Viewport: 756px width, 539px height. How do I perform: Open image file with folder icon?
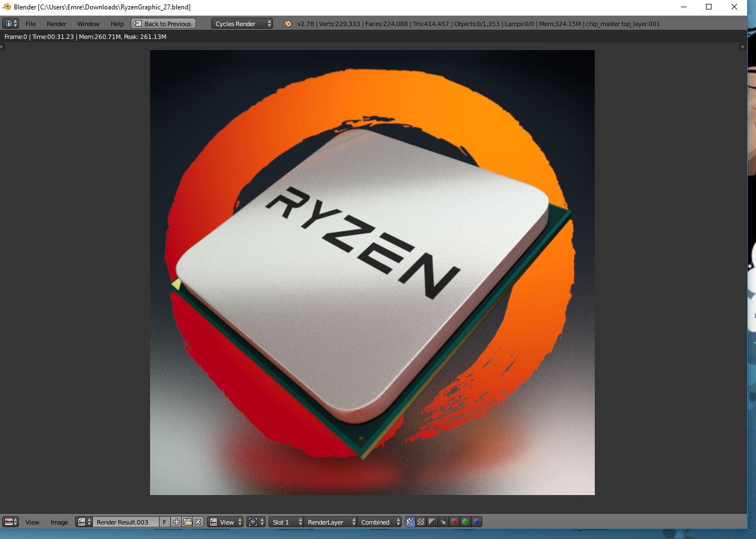187,522
